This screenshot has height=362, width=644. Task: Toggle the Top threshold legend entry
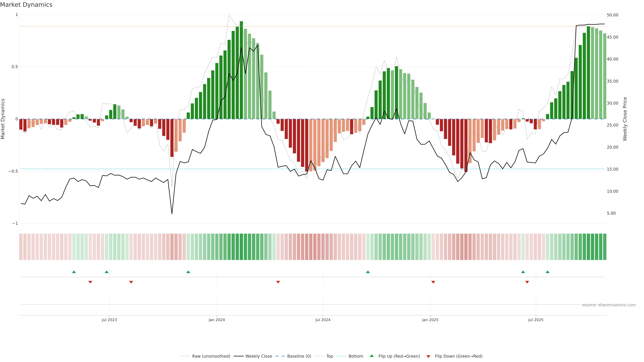[x=330, y=356]
